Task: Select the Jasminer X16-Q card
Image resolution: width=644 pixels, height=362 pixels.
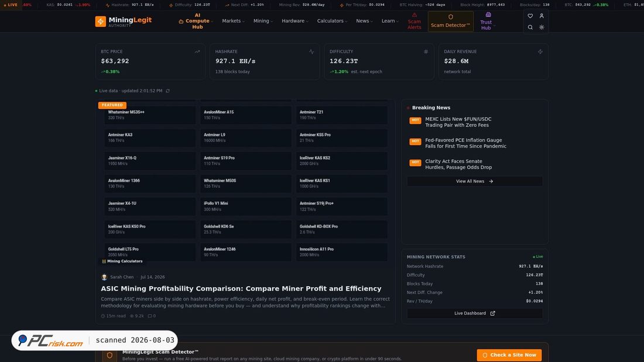Action: 150,161
